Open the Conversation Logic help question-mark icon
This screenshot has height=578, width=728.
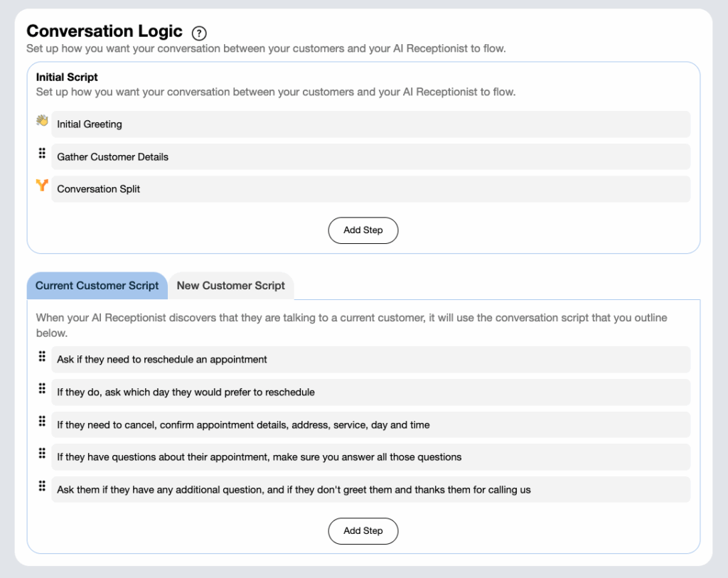click(199, 33)
